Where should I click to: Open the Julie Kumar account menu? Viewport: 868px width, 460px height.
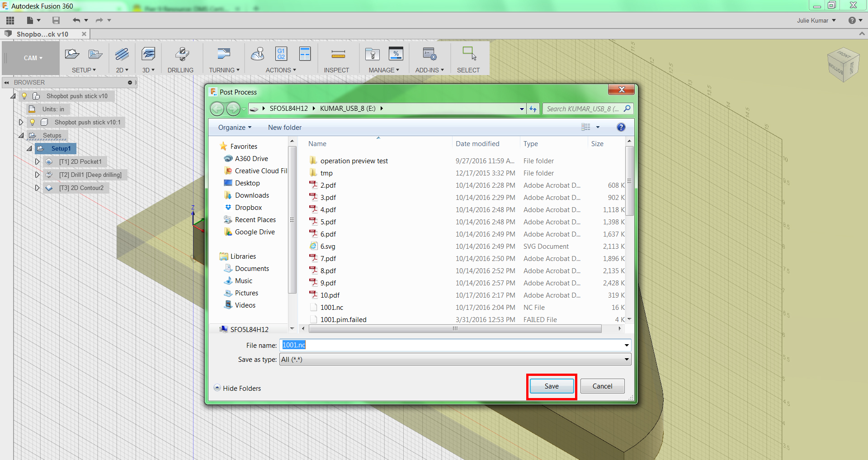pyautogui.click(x=816, y=21)
